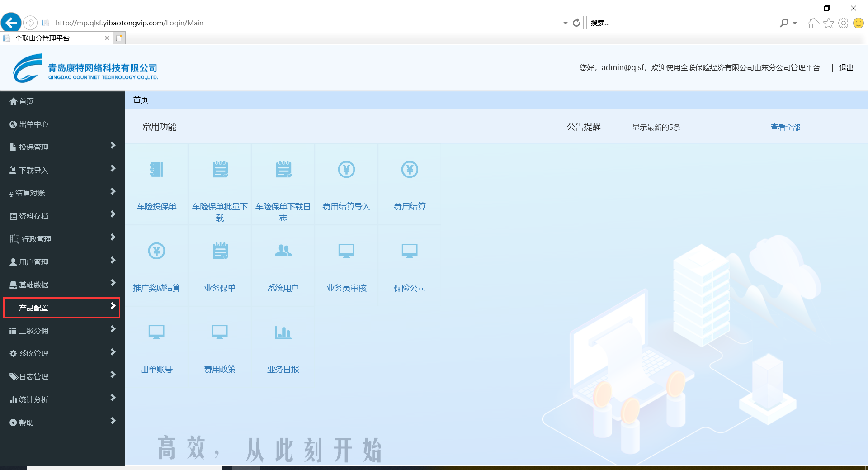Select 首页 in the left sidebar
This screenshot has width=868, height=470.
click(26, 101)
